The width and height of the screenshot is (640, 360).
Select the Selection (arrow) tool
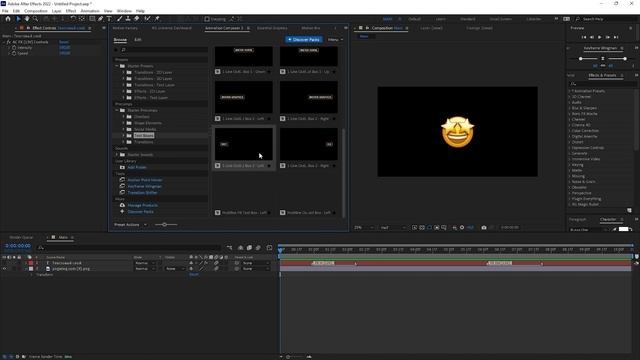coord(18,19)
